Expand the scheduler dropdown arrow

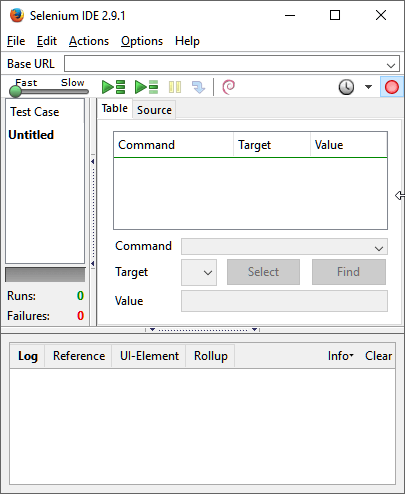[368, 87]
